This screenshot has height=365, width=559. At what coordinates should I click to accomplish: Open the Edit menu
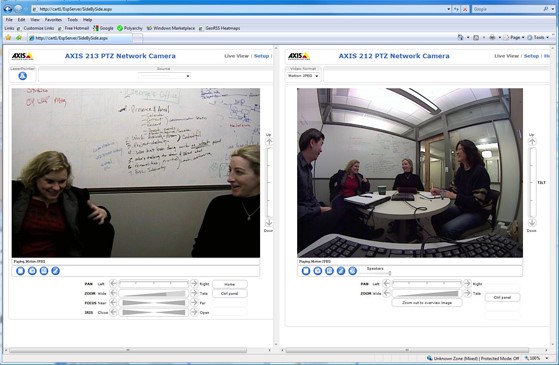[x=21, y=20]
